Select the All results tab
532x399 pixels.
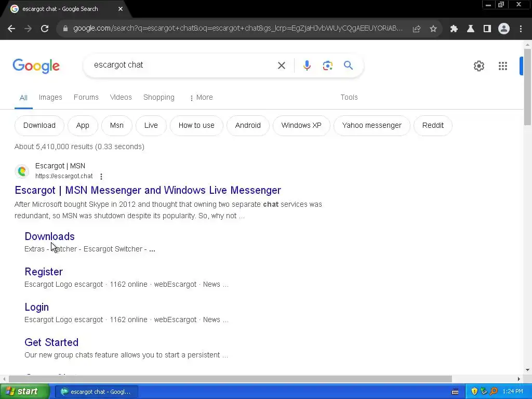23,98
